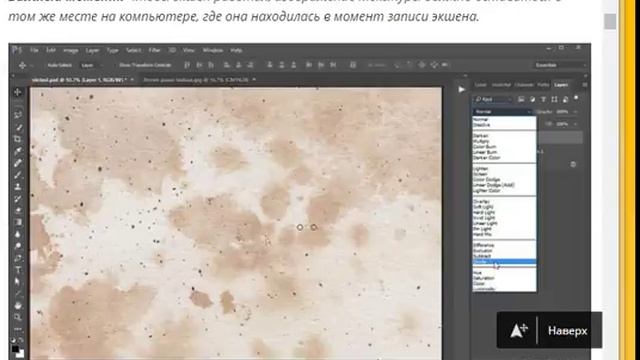Filter layers by pixel layer icon
This screenshot has width=640, height=360.
521,99
